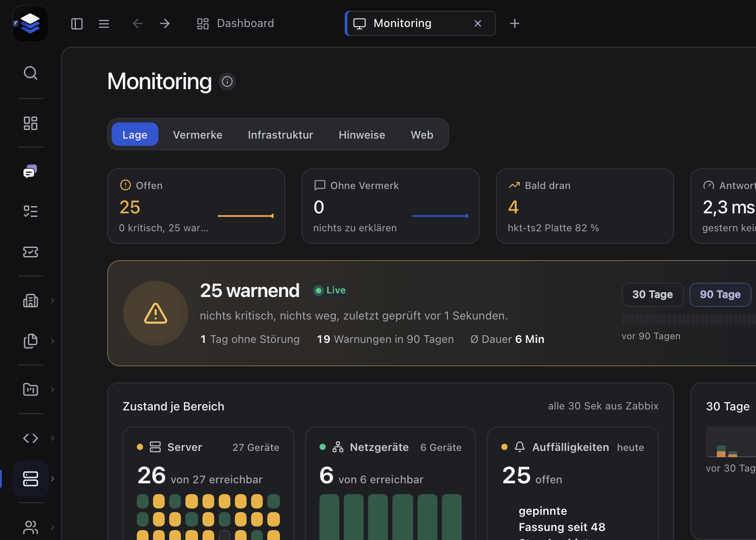This screenshot has width=756, height=540.
Task: Switch to the Dashboard tab
Action: 235,23
